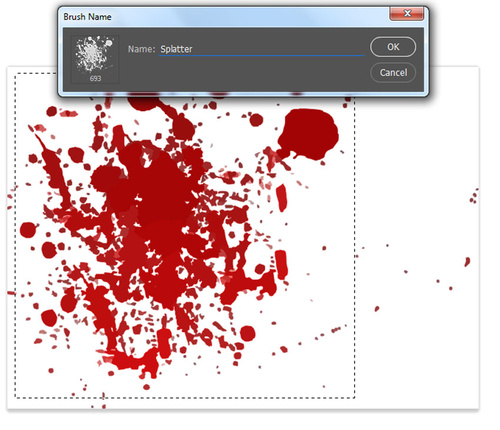Click the upper elongated red streak beside splatter
This screenshot has height=430, width=500.
[282, 198]
